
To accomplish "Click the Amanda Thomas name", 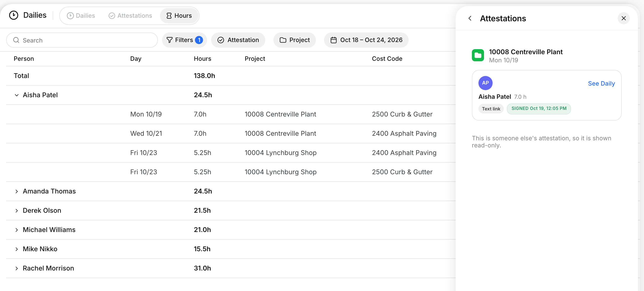I will coord(49,191).
